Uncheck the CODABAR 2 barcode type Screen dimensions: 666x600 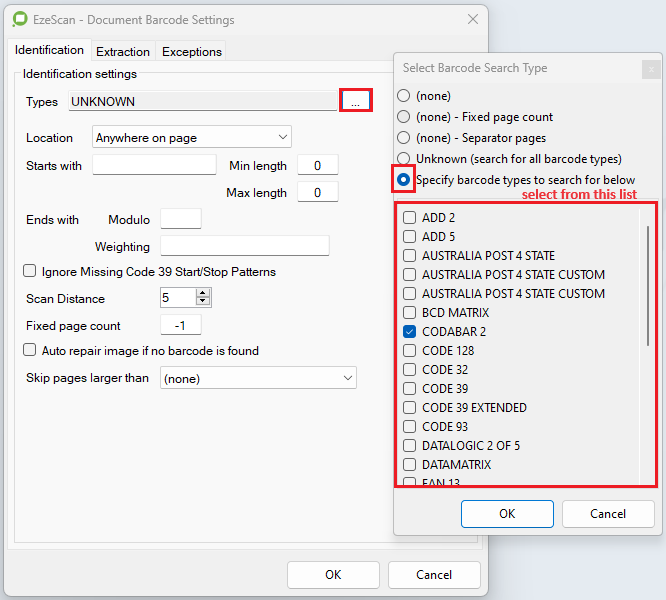click(409, 332)
